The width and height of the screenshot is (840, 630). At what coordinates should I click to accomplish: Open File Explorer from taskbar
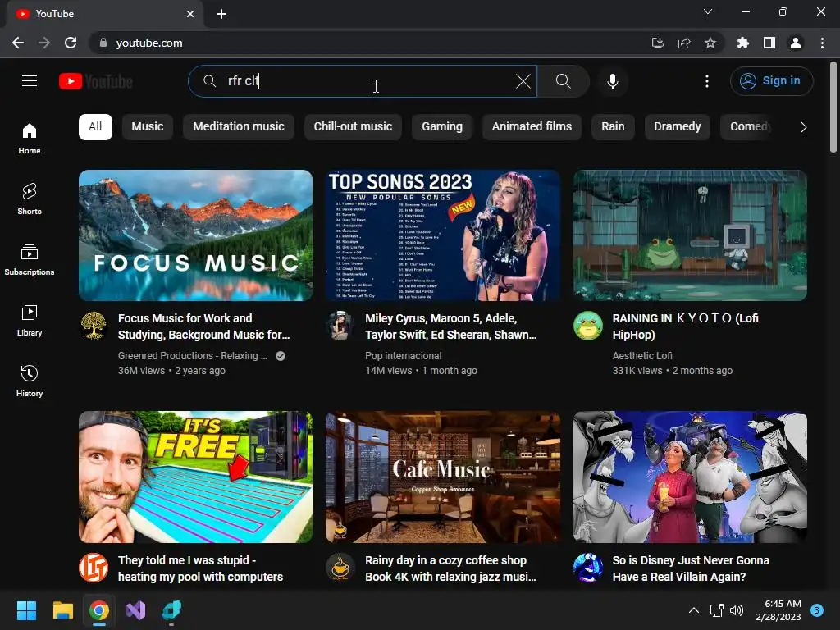[62, 610]
